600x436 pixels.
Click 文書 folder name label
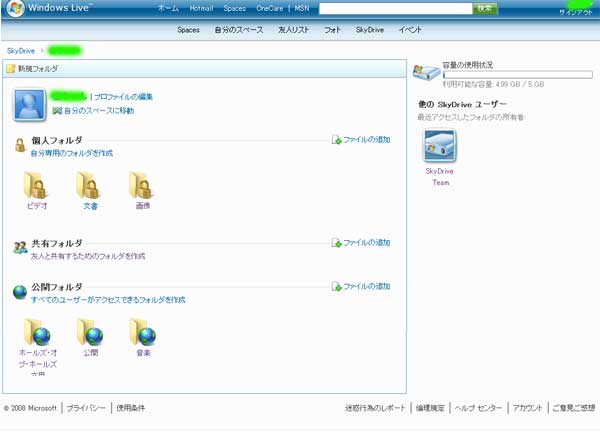point(90,206)
